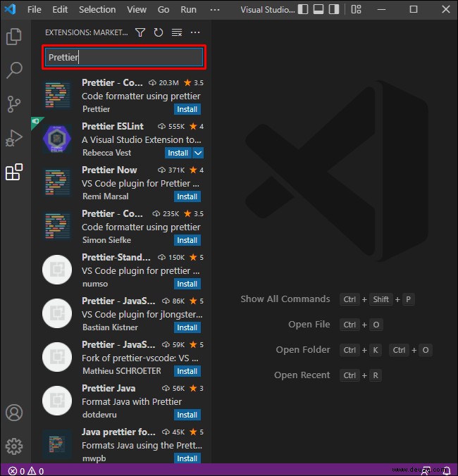Image resolution: width=458 pixels, height=476 pixels.
Task: Install Prettier-Standard by numso
Action: point(187,284)
